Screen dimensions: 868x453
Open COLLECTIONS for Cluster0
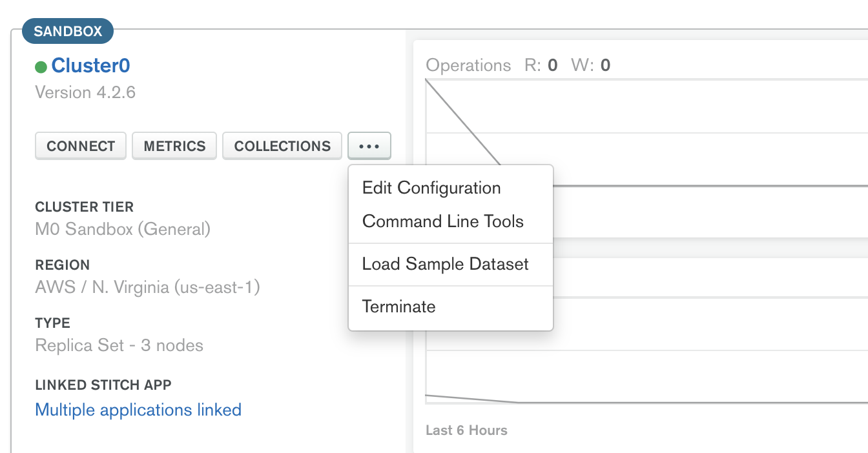coord(282,145)
